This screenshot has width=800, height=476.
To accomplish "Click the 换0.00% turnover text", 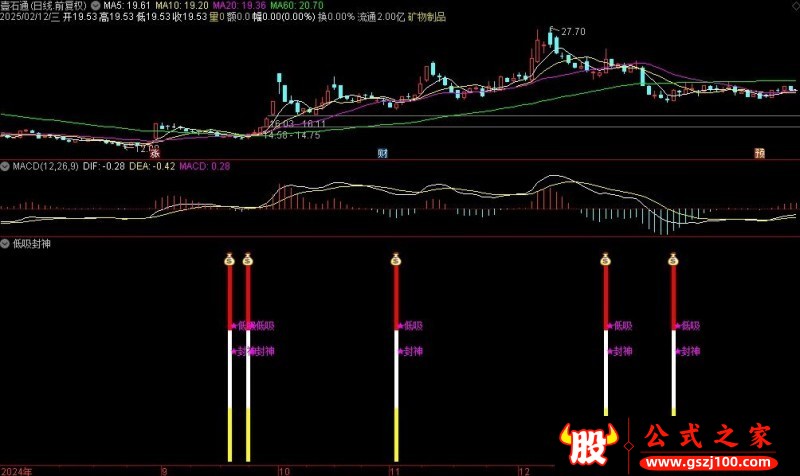I will tap(336, 17).
